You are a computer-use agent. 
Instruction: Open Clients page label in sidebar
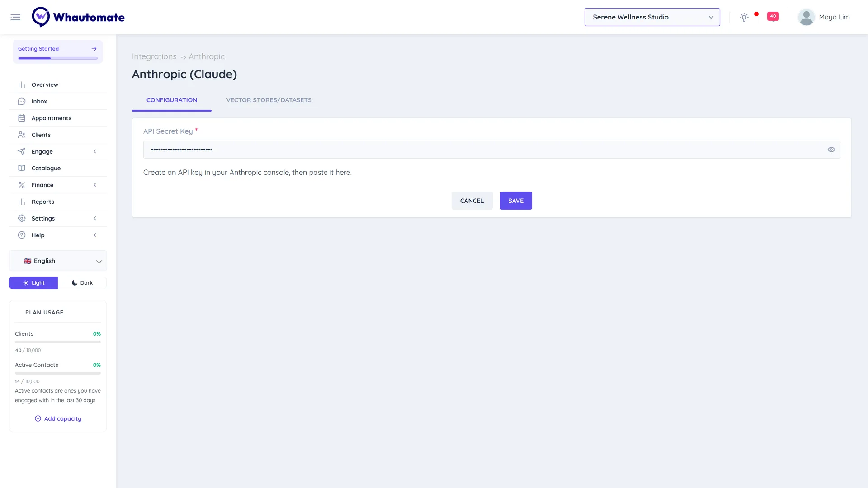(41, 135)
